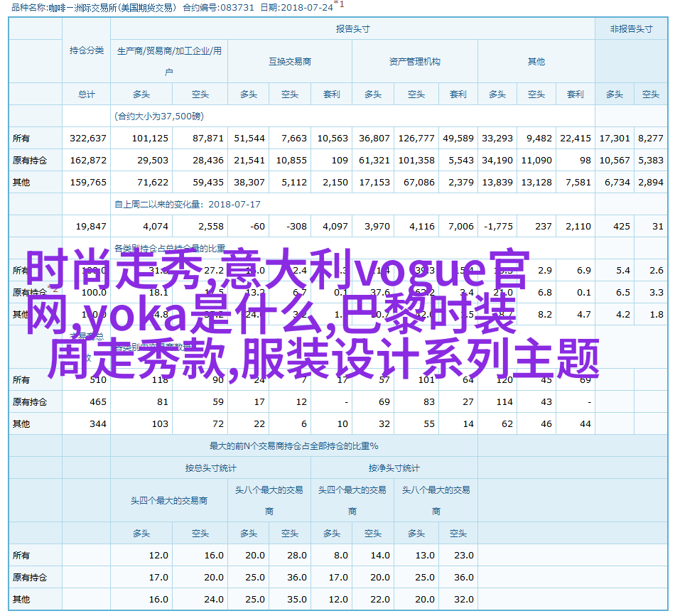Image resolution: width=675 pixels, height=616 pixels.
Task: Select the non-reportable long value 17,301
Action: 615,138
